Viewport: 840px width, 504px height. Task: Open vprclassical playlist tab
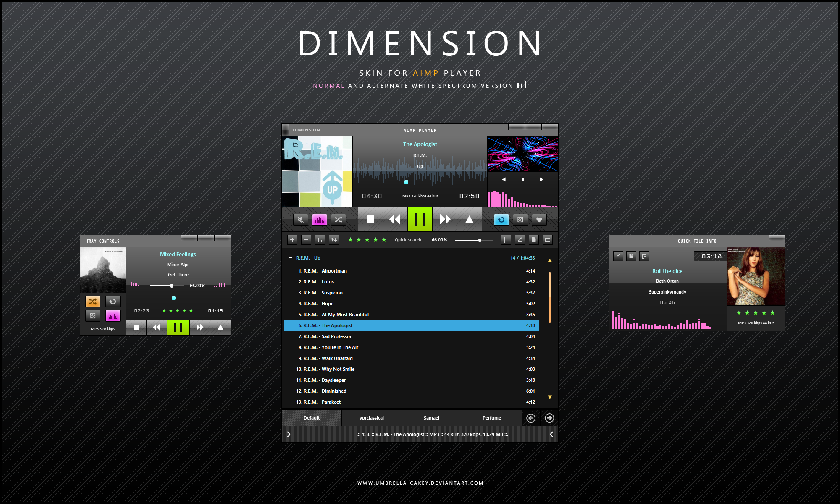372,418
